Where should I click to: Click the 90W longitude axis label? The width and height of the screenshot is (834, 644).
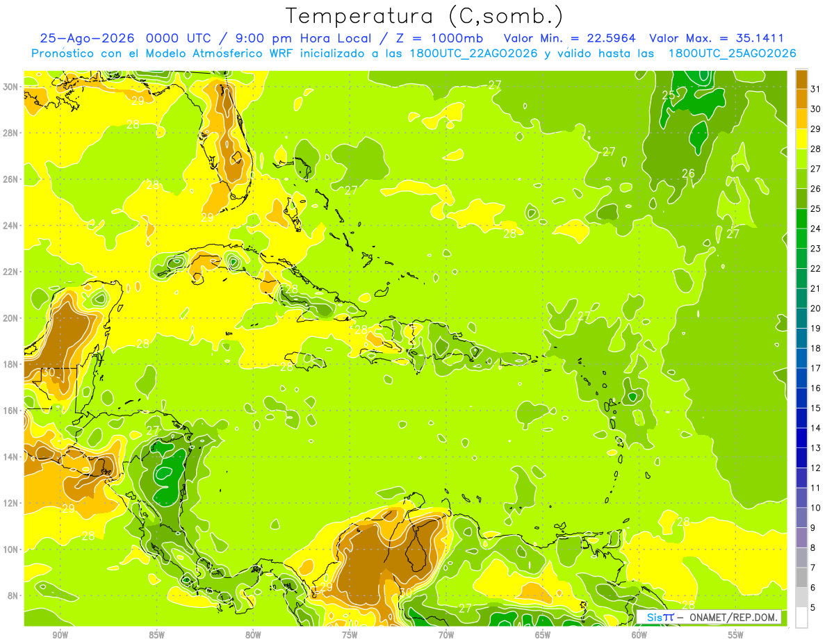point(60,635)
